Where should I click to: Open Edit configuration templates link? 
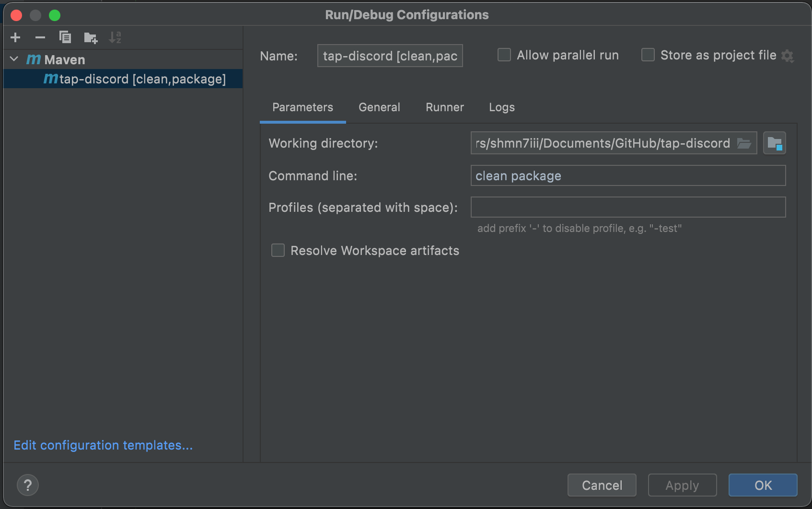click(103, 445)
